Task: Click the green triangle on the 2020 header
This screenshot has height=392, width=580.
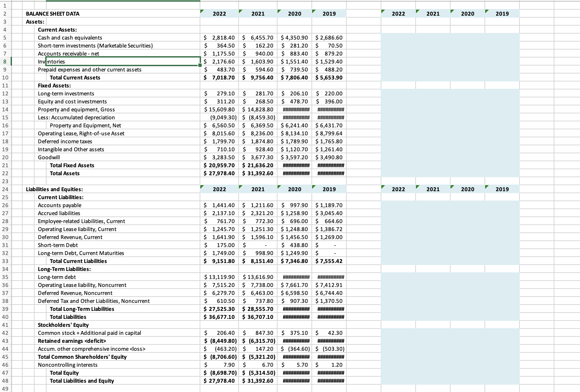Action: (x=279, y=11)
